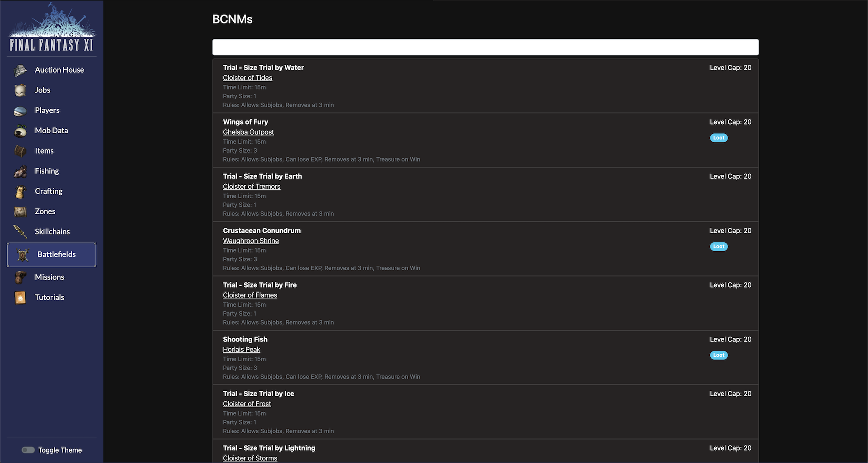
Task: Click the Mob Data icon
Action: click(x=20, y=131)
